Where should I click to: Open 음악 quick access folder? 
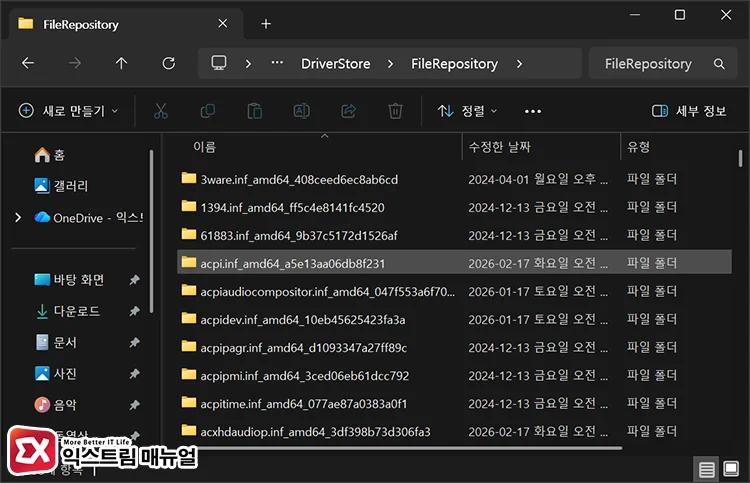55,405
